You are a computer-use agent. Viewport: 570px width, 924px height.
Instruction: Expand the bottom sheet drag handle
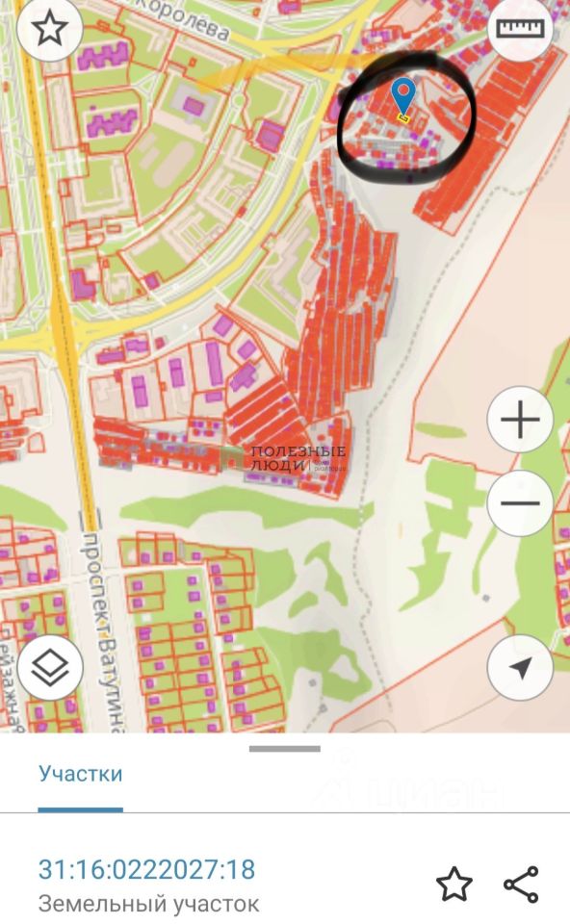tap(285, 749)
